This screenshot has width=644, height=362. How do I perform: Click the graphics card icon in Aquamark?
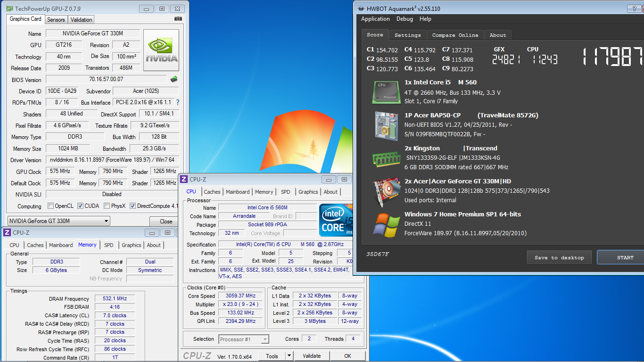pyautogui.click(x=386, y=192)
